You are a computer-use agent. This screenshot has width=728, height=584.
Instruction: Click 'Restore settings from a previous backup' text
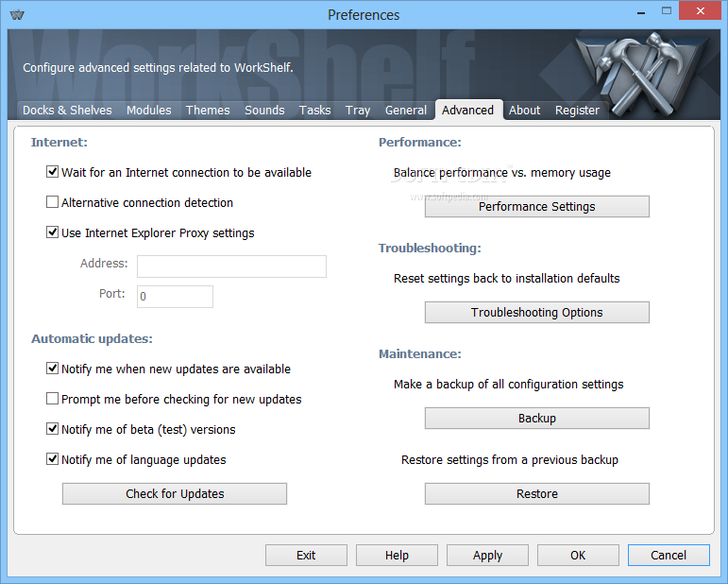pos(510,460)
